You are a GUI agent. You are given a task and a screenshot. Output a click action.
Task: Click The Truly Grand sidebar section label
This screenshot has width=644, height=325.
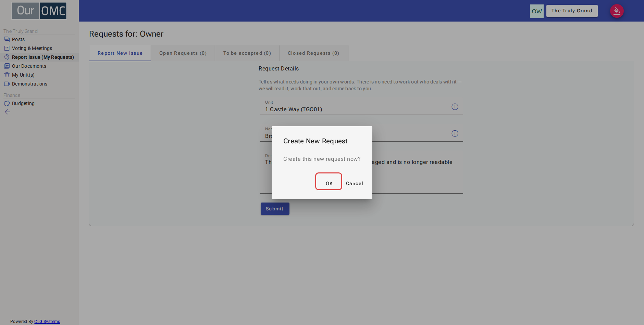[21, 31]
